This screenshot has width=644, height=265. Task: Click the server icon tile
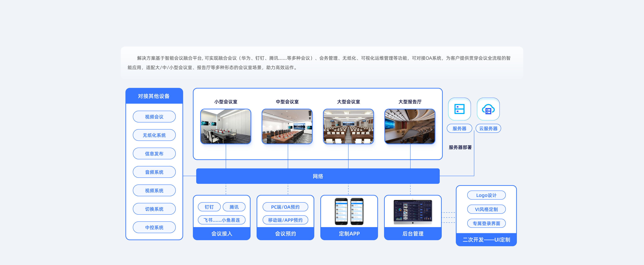(459, 109)
